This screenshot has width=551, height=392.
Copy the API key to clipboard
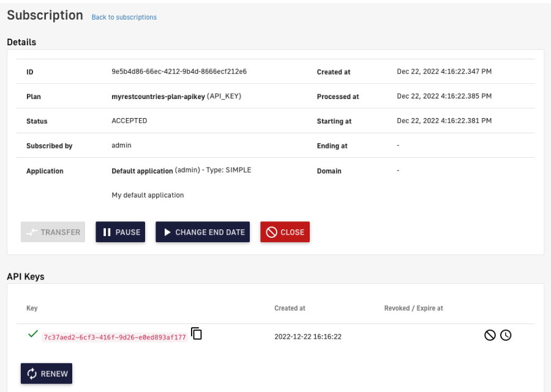click(197, 334)
